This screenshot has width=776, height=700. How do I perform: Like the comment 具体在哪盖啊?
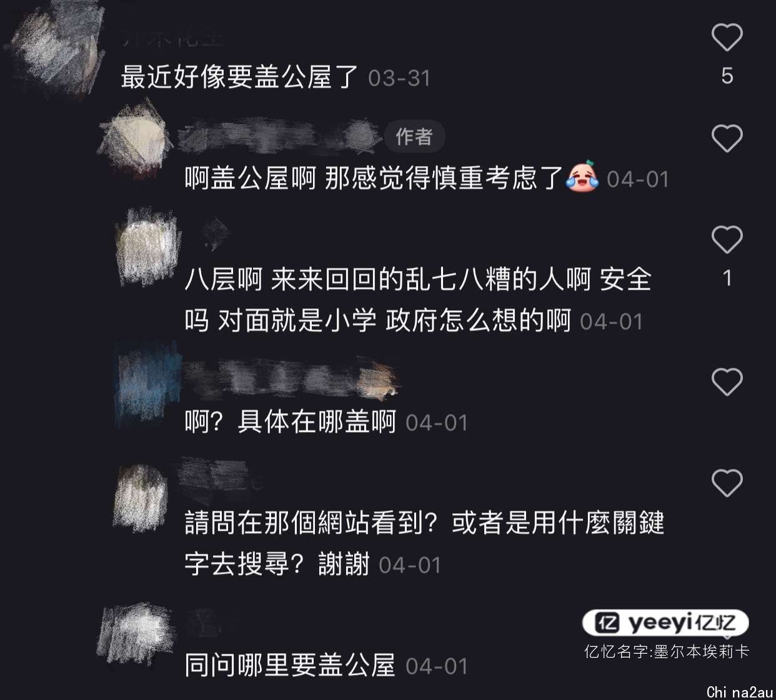point(727,382)
